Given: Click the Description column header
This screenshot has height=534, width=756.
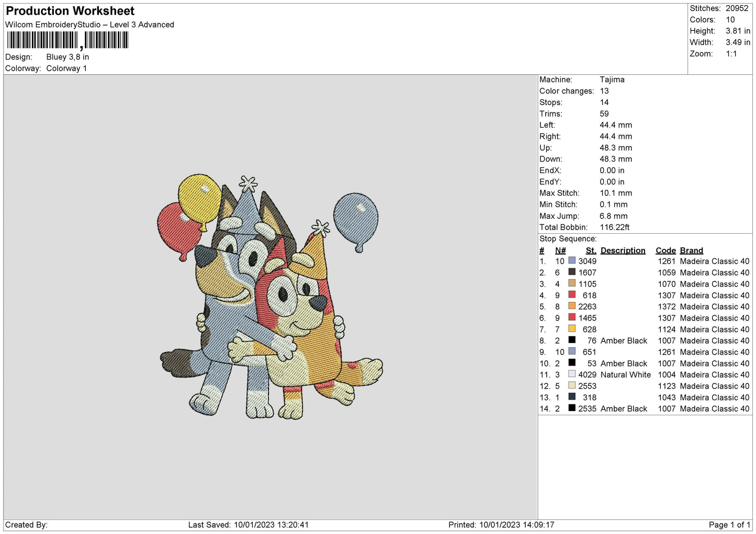Looking at the screenshot, I should click(x=623, y=251).
